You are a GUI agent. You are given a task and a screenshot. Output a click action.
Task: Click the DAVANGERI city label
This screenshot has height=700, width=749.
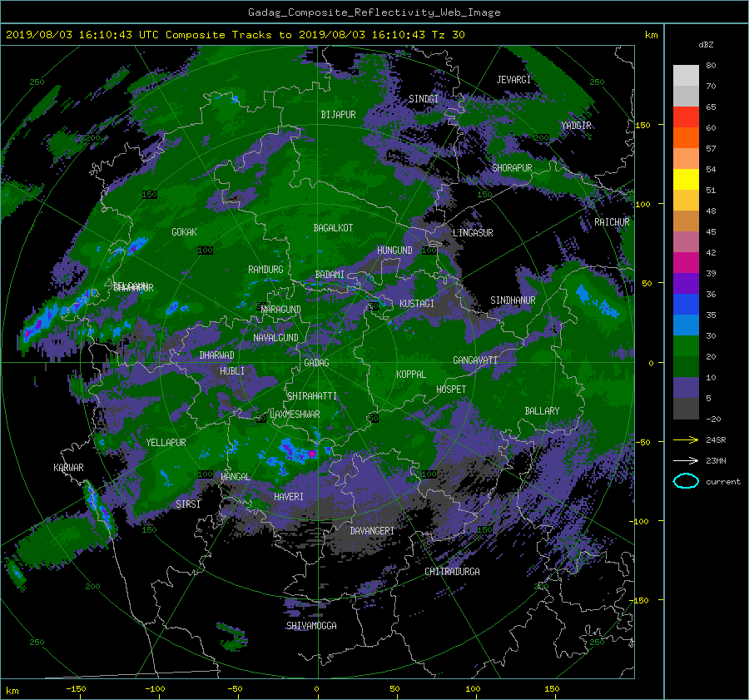point(372,531)
